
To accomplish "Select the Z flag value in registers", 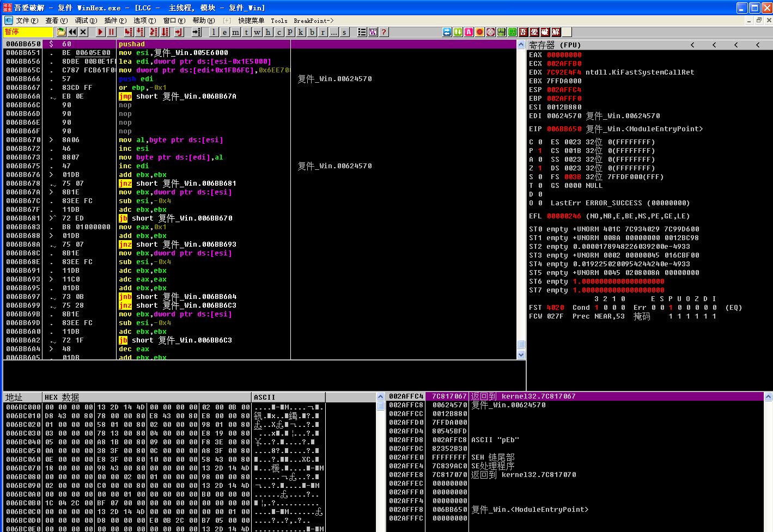I will tap(540, 168).
